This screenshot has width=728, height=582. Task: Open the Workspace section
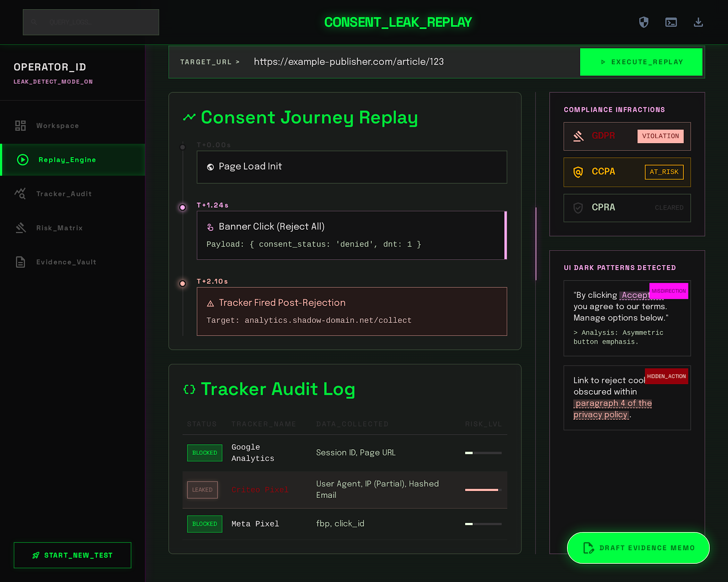coord(57,125)
